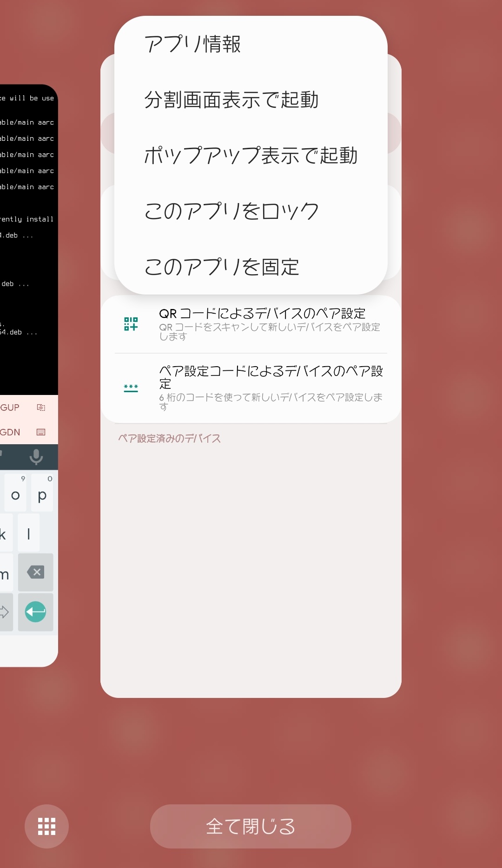Tap the 全て閉じる button
This screenshot has height=868, width=502.
(x=251, y=826)
